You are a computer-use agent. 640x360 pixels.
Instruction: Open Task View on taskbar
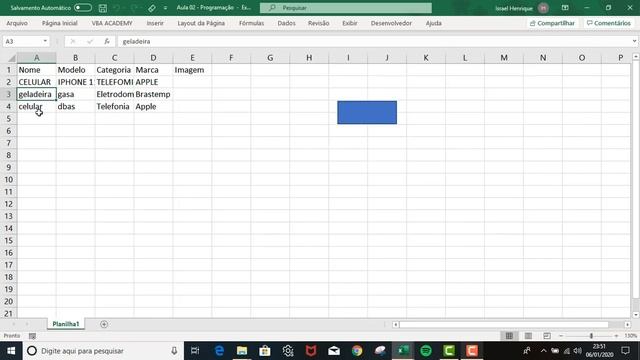pyautogui.click(x=195, y=351)
